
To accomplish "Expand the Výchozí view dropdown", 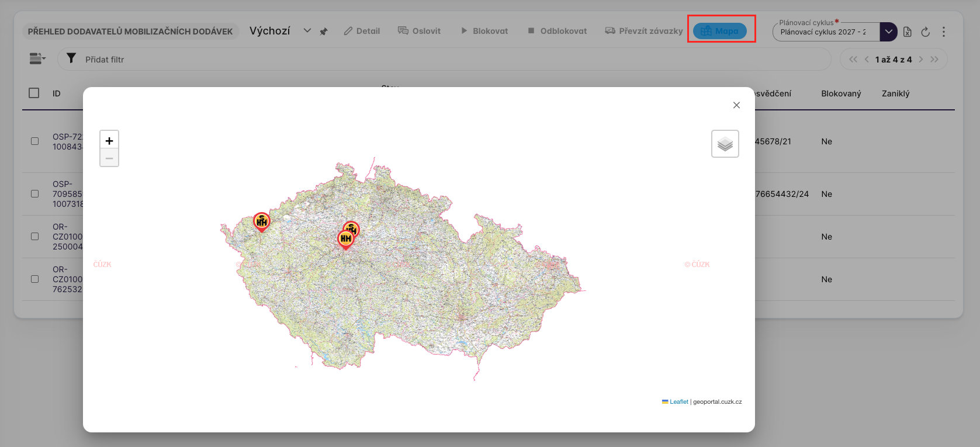I will coord(307,31).
